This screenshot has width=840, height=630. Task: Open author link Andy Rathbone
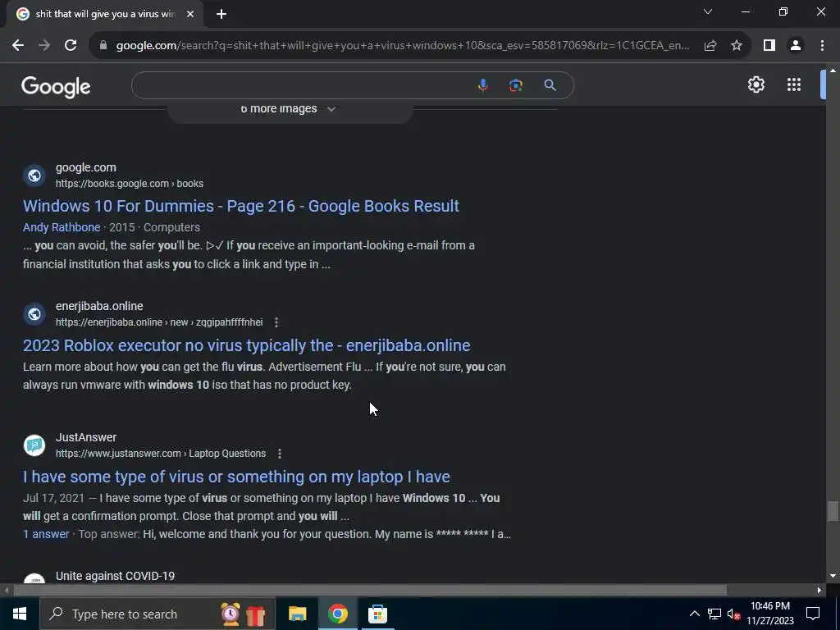pyautogui.click(x=62, y=227)
